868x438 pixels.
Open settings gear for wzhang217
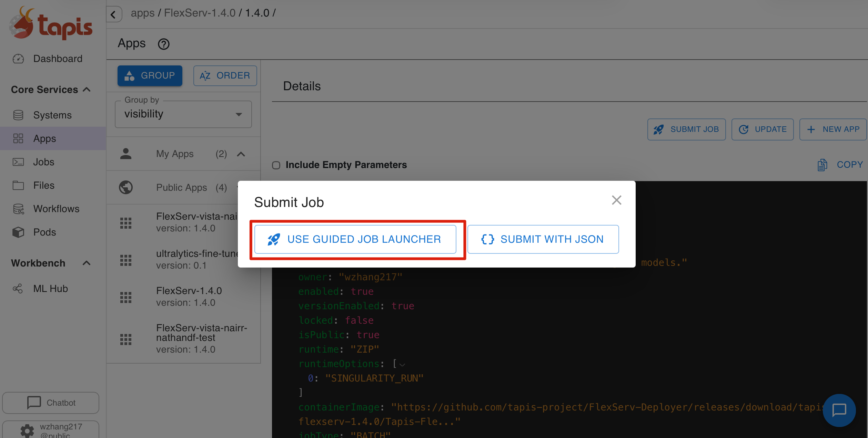pos(27,430)
